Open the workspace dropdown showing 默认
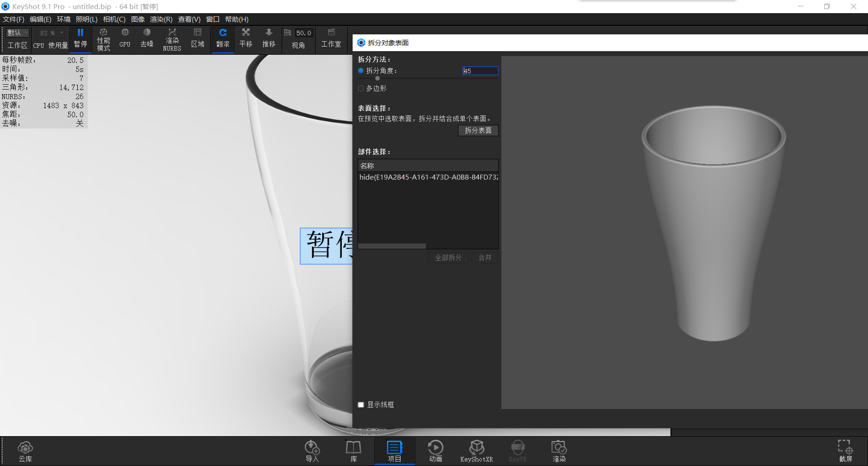This screenshot has height=466, width=868. (17, 32)
